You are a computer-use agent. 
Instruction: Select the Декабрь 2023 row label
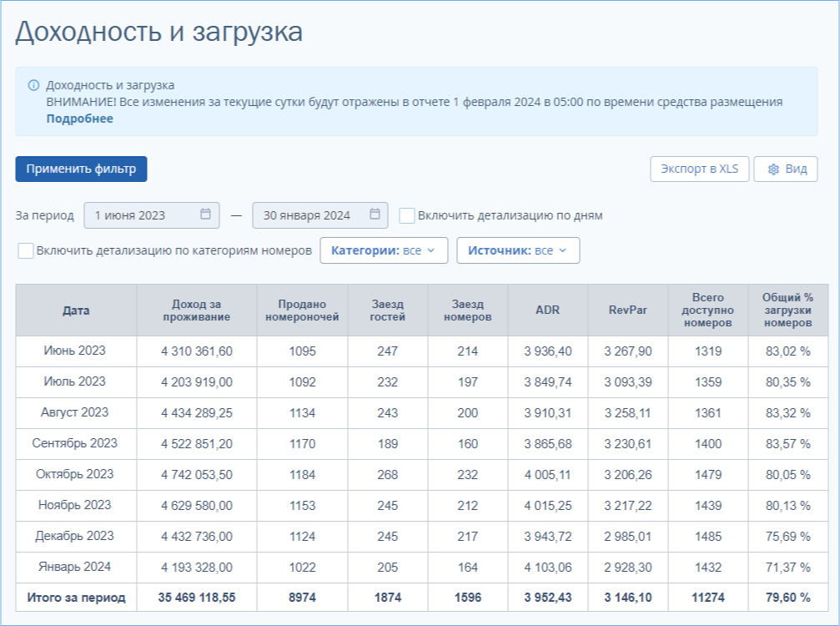point(74,536)
